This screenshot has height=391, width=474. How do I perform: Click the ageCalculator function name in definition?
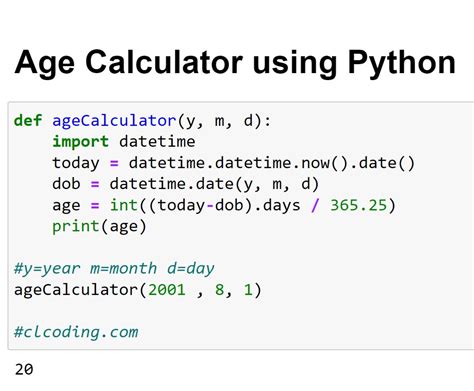point(114,121)
